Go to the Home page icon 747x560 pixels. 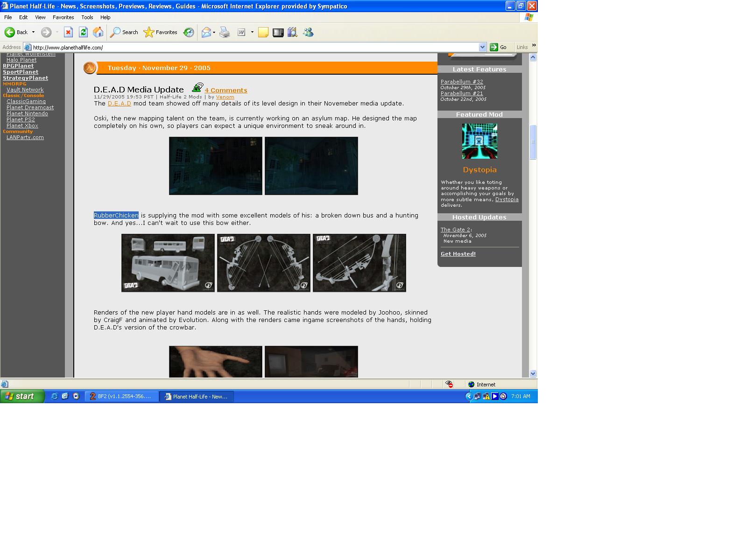point(98,32)
